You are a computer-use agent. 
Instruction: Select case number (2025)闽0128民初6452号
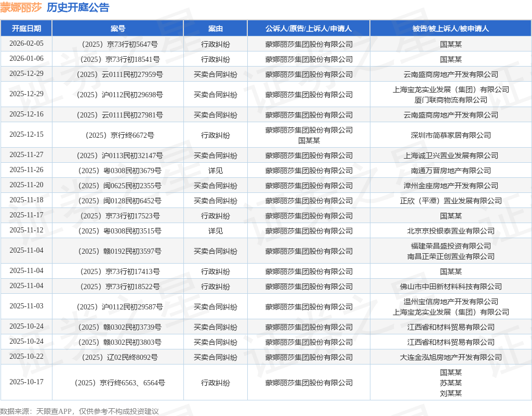(118, 201)
